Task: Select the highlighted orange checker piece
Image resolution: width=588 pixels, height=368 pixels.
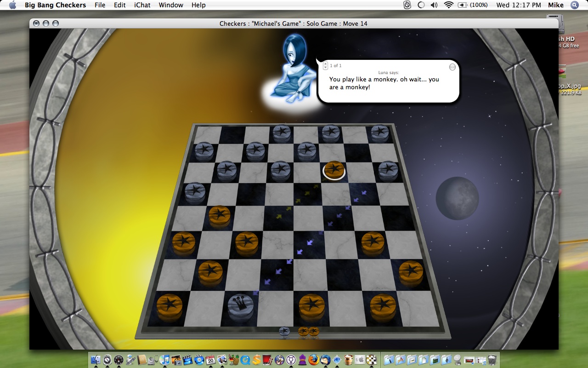Action: point(334,170)
